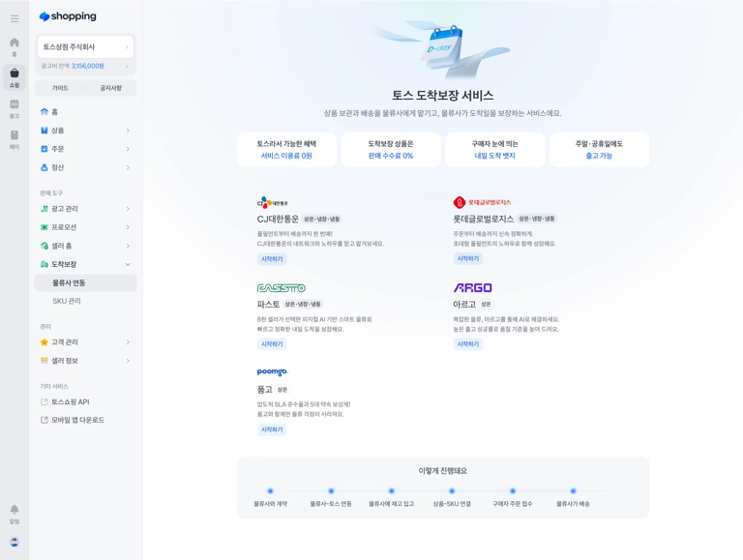This screenshot has height=560, width=743.
Task: Go to Home in the left rail
Action: 15,46
